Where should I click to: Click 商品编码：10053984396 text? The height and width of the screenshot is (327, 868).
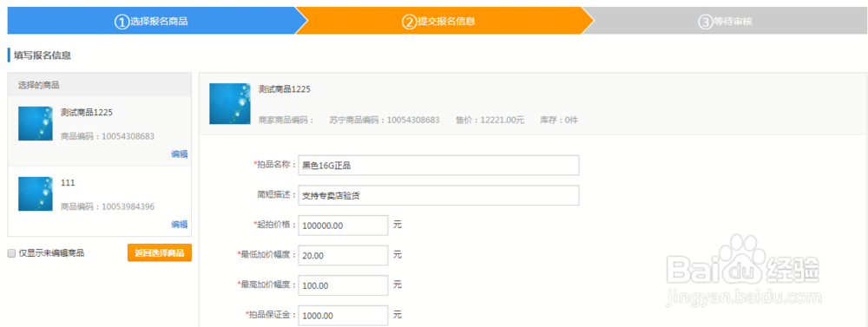[108, 206]
